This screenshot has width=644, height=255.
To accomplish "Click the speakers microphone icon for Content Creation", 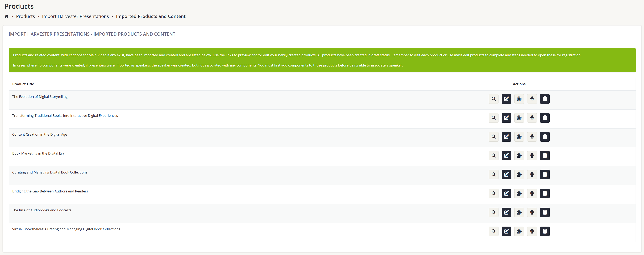I will [532, 137].
